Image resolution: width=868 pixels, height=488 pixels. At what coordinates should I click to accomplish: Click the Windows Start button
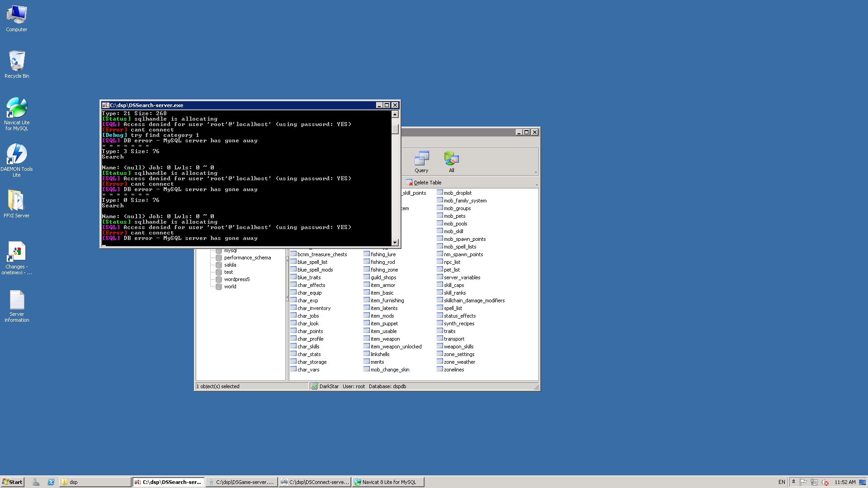tap(12, 482)
